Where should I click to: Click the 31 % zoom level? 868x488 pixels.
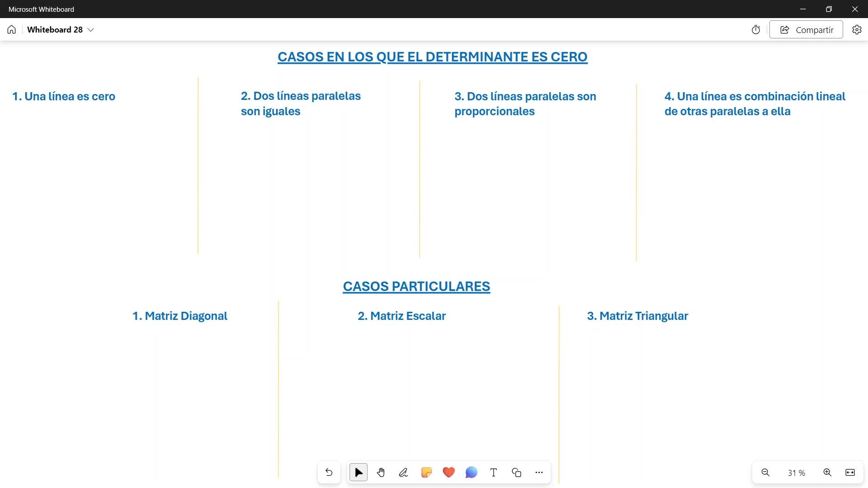(796, 473)
